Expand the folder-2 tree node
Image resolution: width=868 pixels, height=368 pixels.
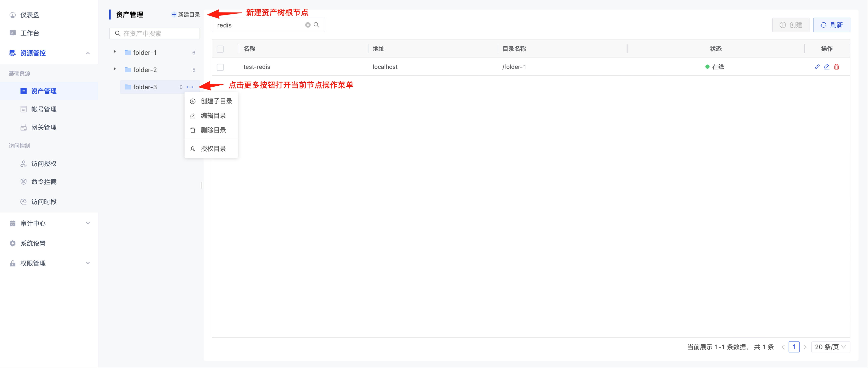115,69
